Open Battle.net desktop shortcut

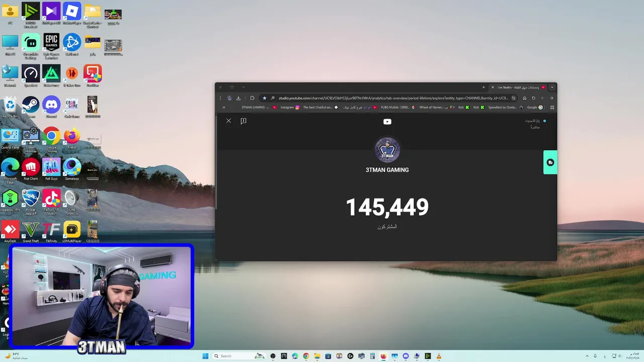point(72,45)
